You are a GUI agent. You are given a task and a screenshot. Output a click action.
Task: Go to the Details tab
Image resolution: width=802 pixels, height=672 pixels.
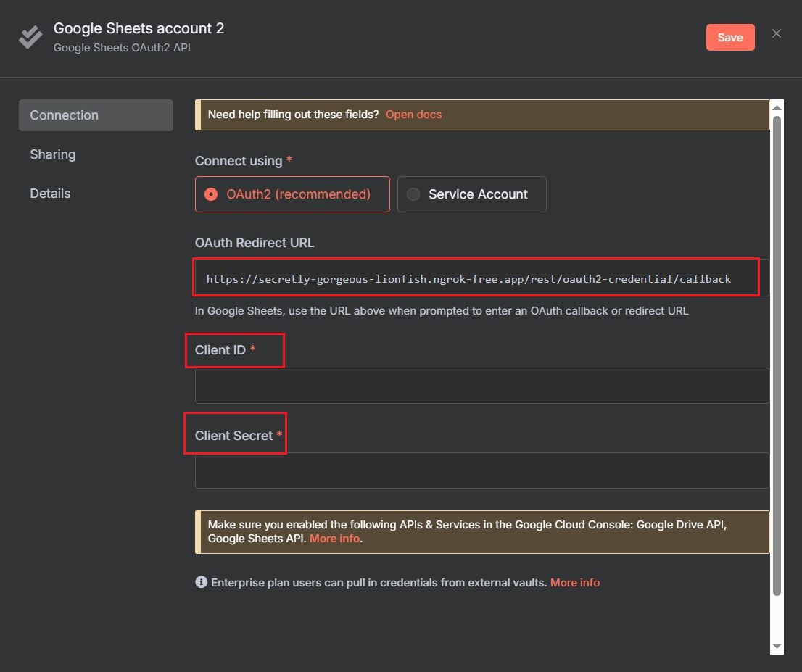pyautogui.click(x=50, y=194)
